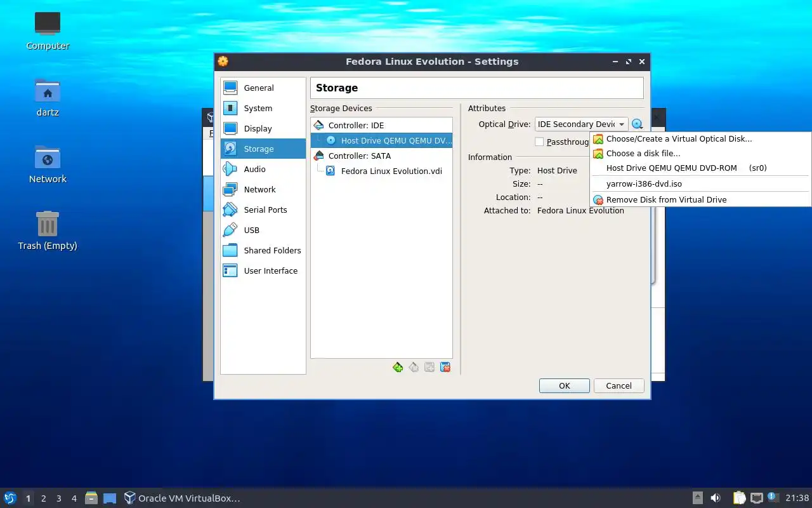Open the Serial Ports settings category
812x508 pixels.
pos(263,210)
